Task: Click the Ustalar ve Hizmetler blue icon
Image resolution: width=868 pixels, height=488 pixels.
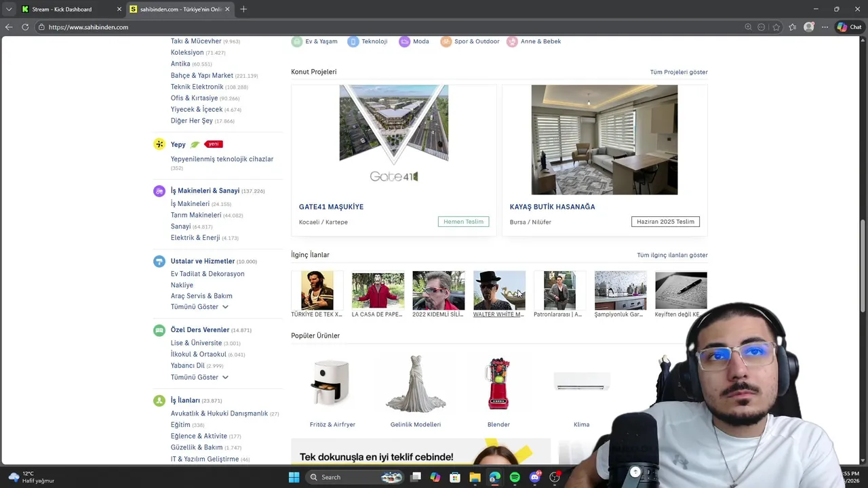Action: [x=159, y=261]
